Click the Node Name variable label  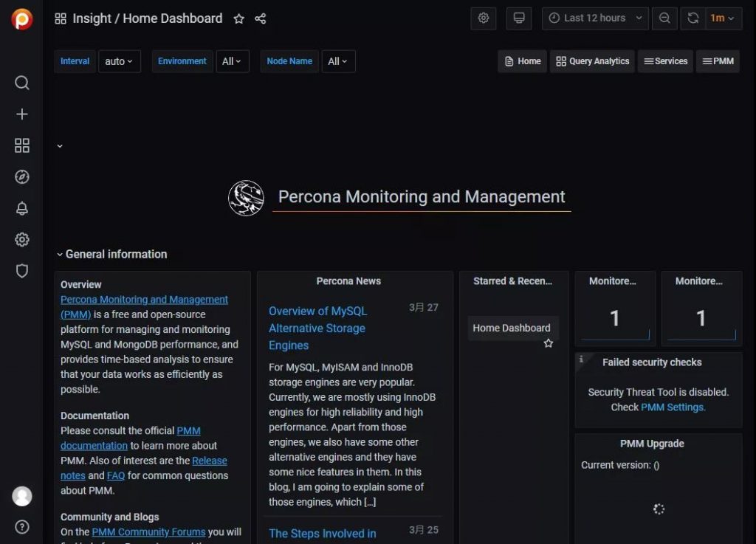tap(289, 61)
